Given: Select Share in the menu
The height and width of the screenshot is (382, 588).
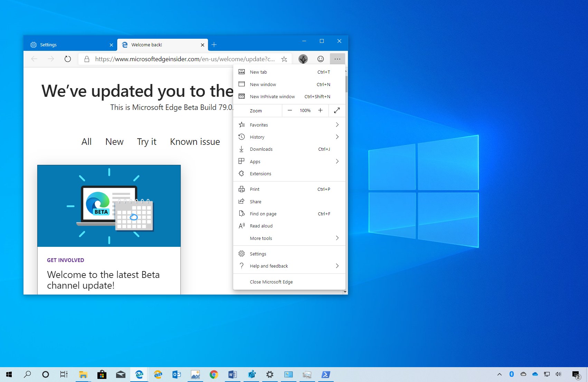Looking at the screenshot, I should [x=290, y=202].
